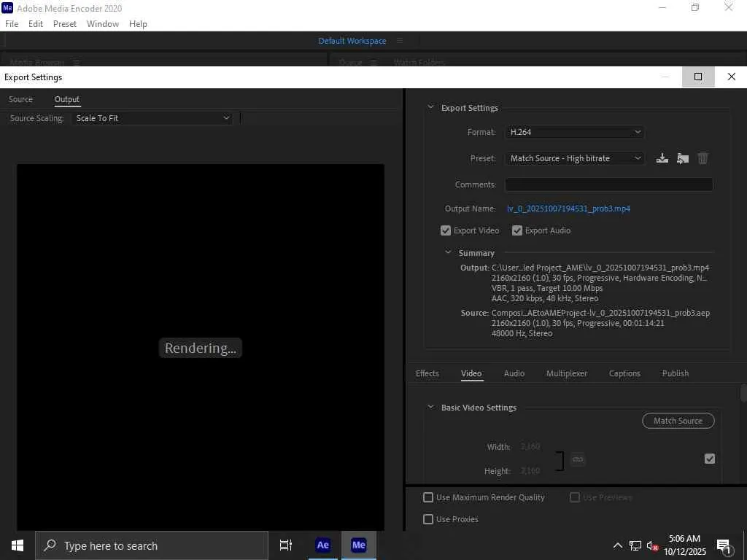Click the Import Preset icon
The height and width of the screenshot is (560, 747).
coord(683,158)
